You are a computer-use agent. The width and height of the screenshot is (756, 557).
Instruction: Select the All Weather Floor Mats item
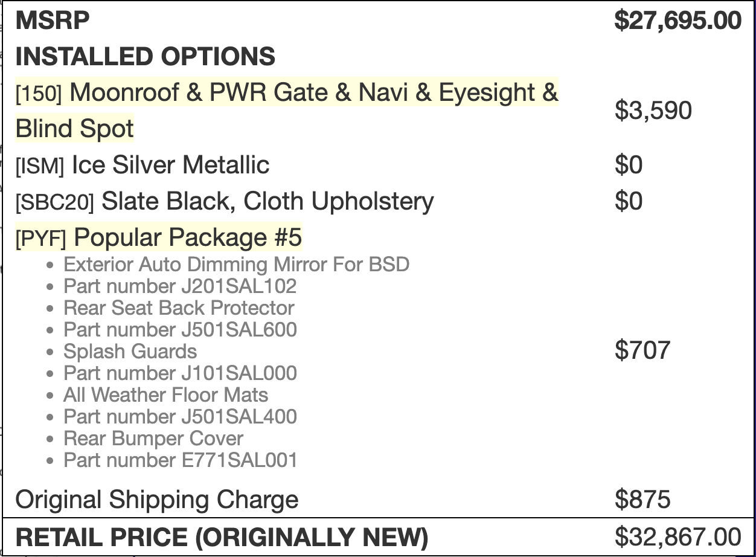tap(165, 395)
